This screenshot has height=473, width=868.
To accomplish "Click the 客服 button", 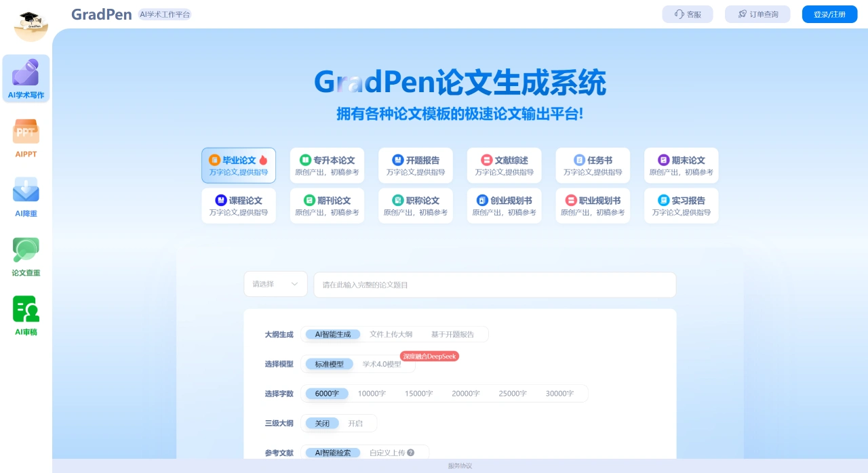I will pos(688,14).
